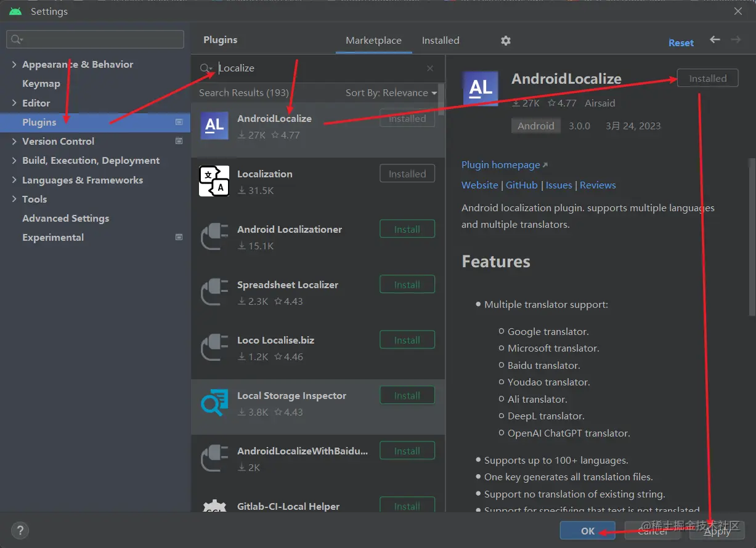Viewport: 756px width, 548px height.
Task: Expand the Tools settings section
Action: click(x=14, y=199)
